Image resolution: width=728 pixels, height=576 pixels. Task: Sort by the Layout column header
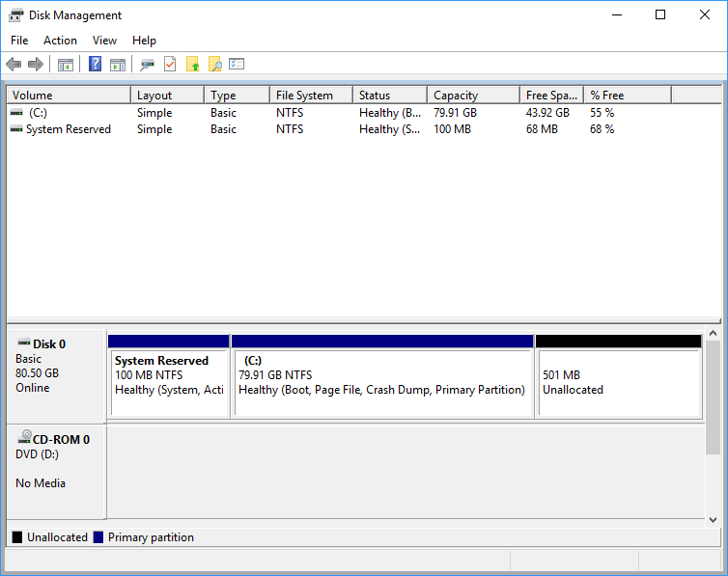tap(168, 96)
